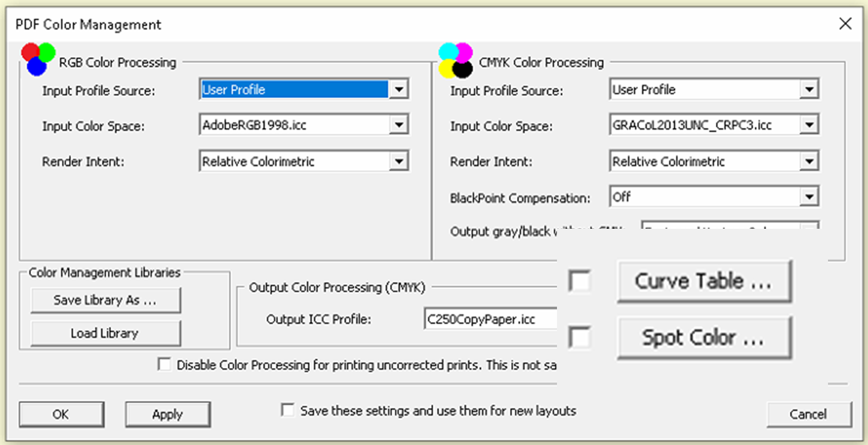Open the RGB Input Color Space dropdown

(x=400, y=124)
